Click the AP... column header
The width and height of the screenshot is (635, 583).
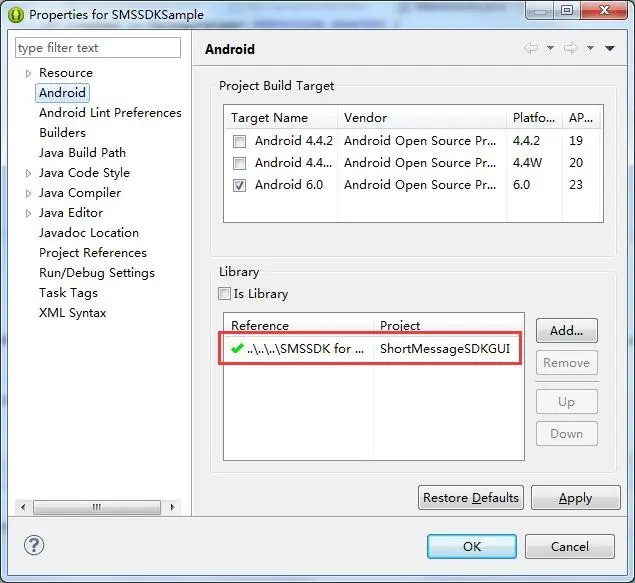click(x=582, y=118)
